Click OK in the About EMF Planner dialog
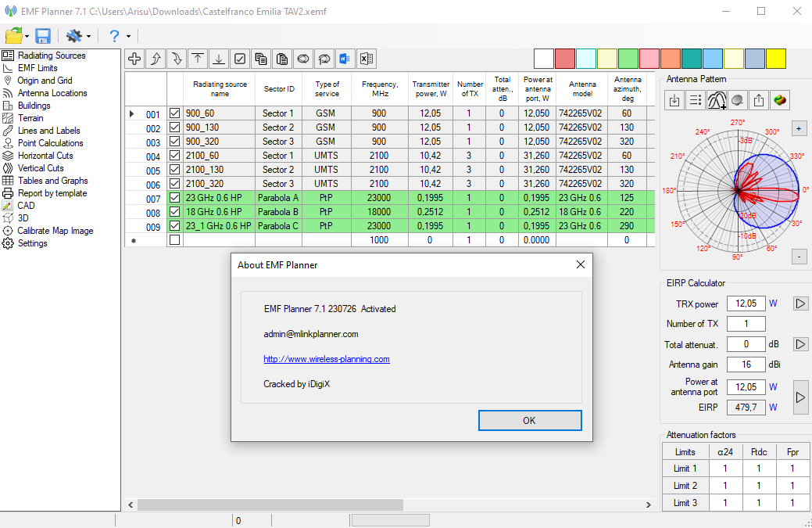 (530, 421)
